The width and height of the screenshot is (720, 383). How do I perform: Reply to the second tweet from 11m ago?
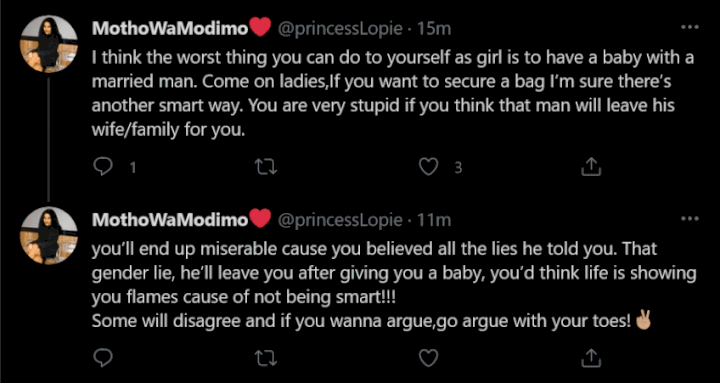pos(103,358)
